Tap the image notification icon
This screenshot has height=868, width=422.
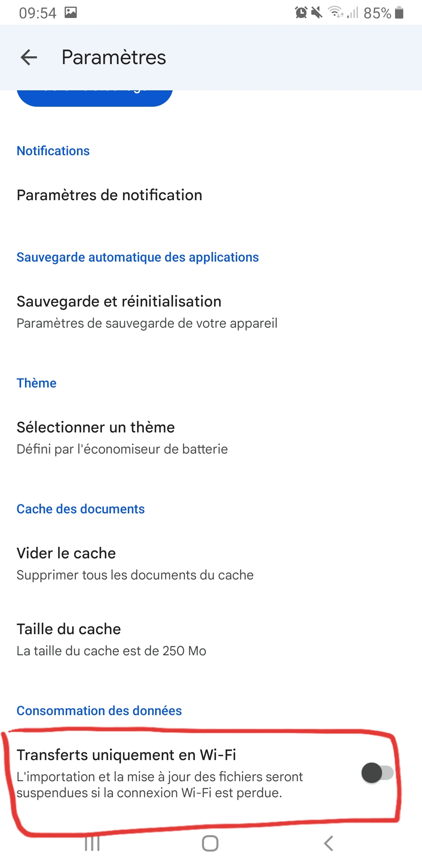coord(71,13)
